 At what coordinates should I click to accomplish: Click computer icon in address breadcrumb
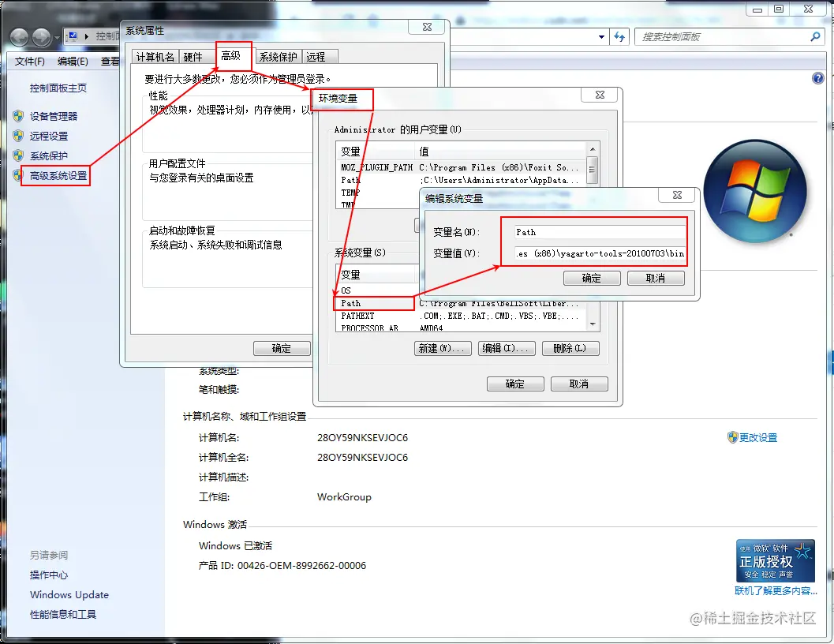(x=73, y=36)
